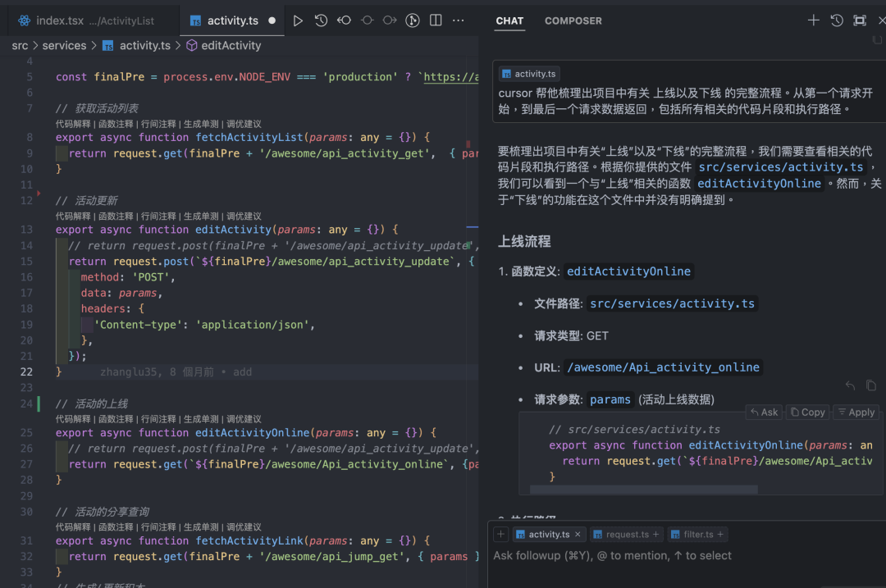886x588 pixels.
Task: Click 生成单测 above editActivity function
Action: pyautogui.click(x=201, y=217)
